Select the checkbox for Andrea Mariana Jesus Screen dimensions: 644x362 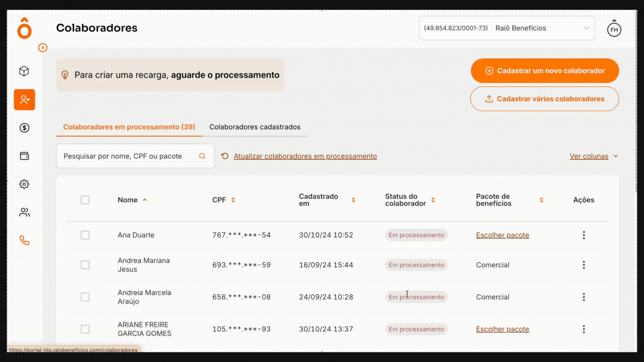(85, 265)
